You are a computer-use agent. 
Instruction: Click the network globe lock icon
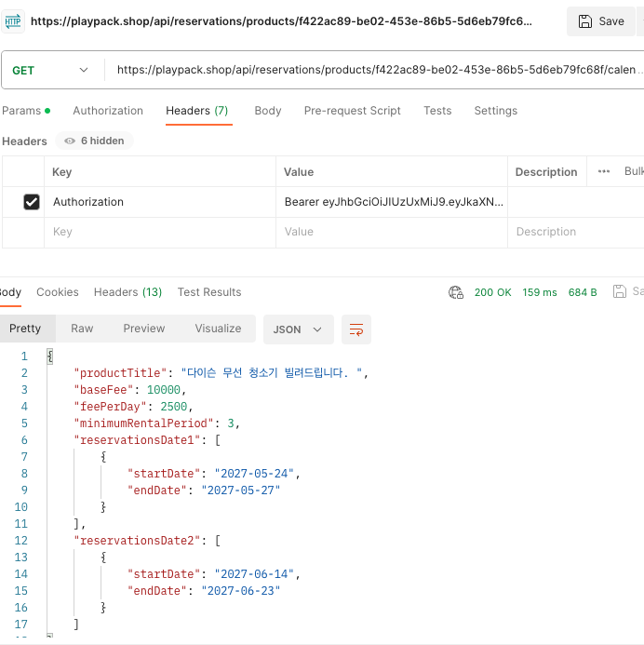456,292
